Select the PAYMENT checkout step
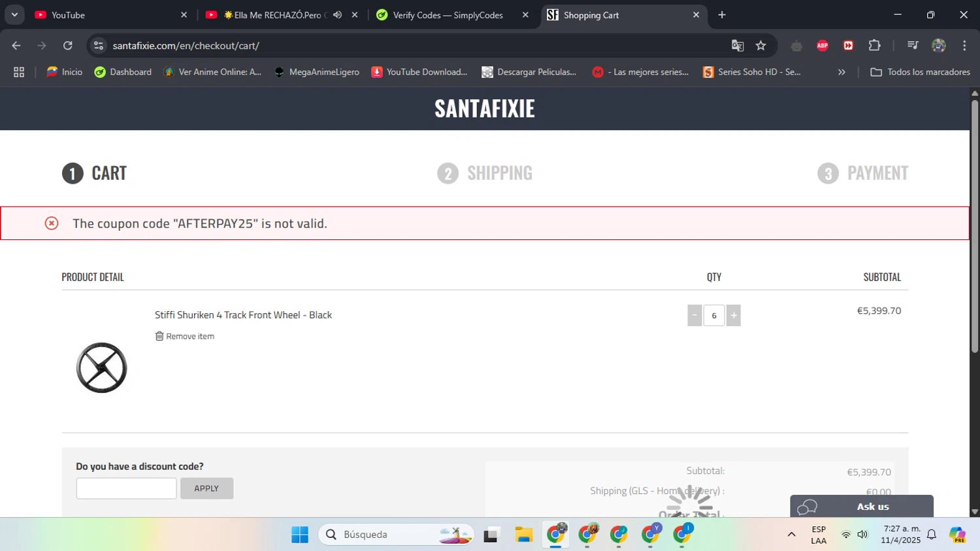The height and width of the screenshot is (551, 980). click(x=862, y=173)
